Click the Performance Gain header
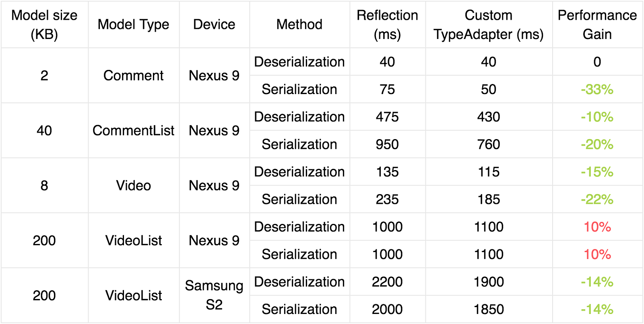The image size is (644, 324). pos(597,25)
